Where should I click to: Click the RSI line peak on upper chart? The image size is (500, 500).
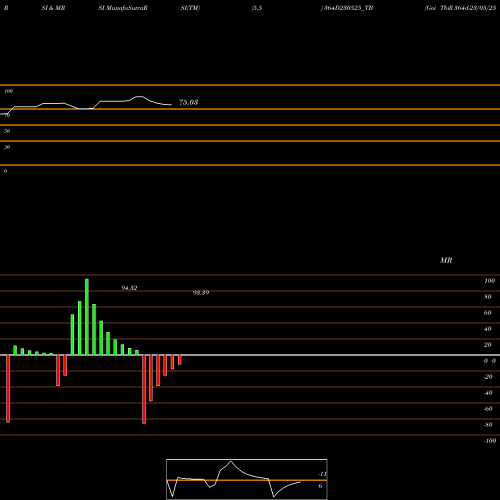coord(139,97)
